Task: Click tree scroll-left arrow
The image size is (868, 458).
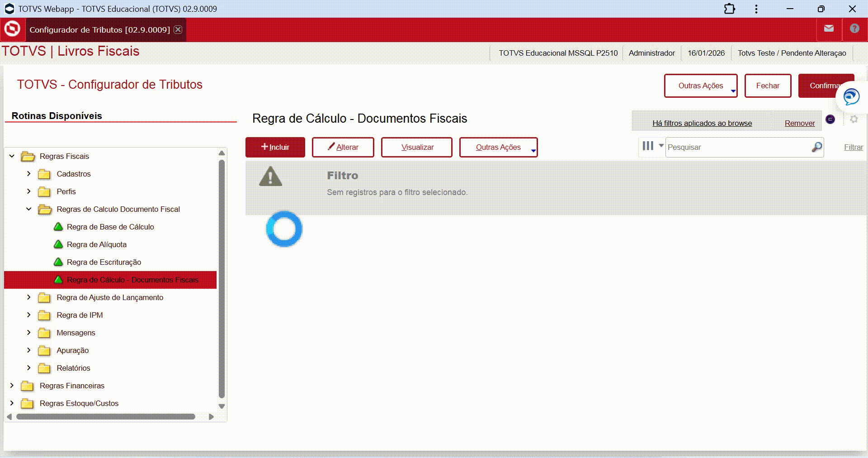Action: (9, 417)
